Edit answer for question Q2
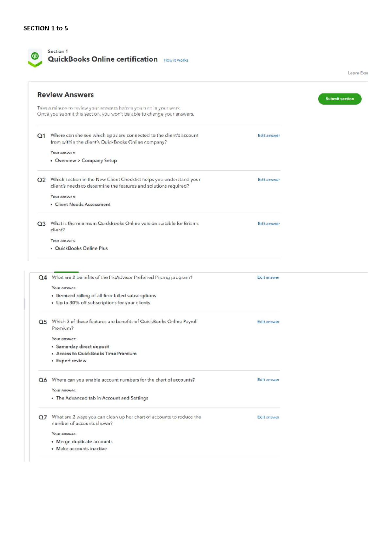Viewport: 392px width, 554px height. (268, 179)
